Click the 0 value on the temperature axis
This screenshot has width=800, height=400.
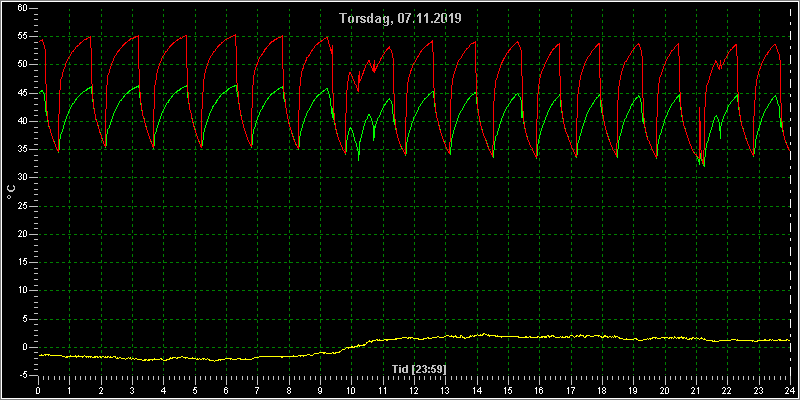(x=23, y=347)
